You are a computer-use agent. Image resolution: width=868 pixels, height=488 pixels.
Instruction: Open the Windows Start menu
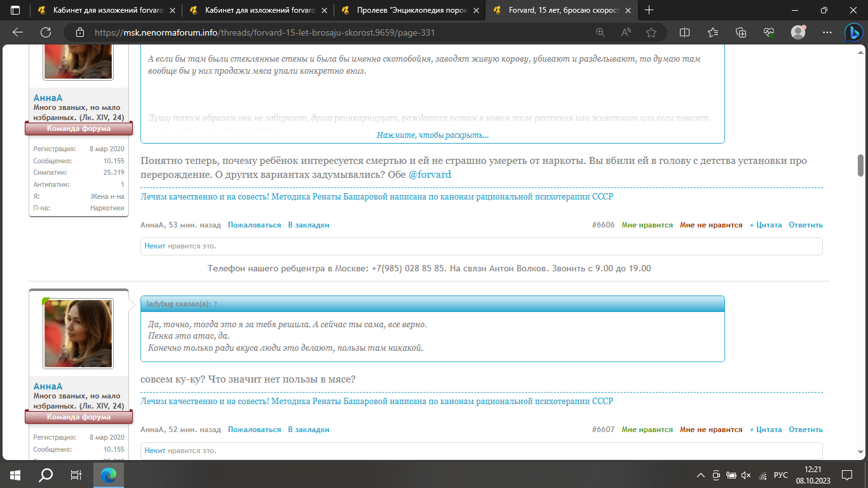click(x=15, y=475)
